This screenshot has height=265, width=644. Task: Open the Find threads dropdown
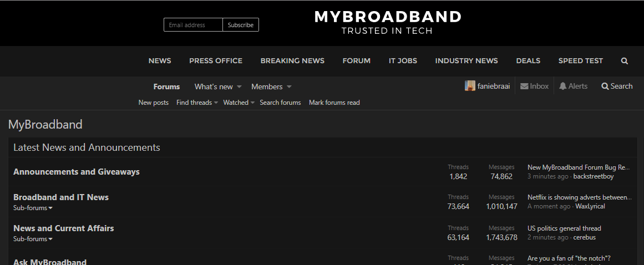point(197,103)
